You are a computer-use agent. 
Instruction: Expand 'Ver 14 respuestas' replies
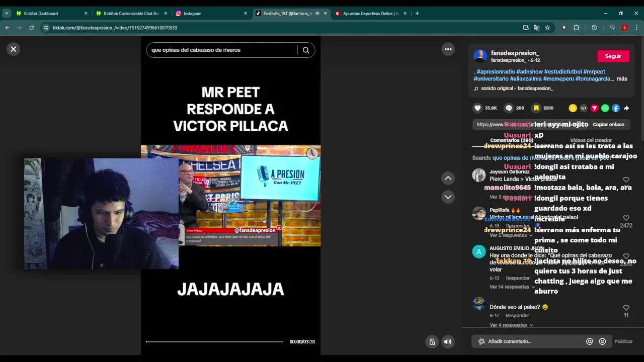click(512, 287)
